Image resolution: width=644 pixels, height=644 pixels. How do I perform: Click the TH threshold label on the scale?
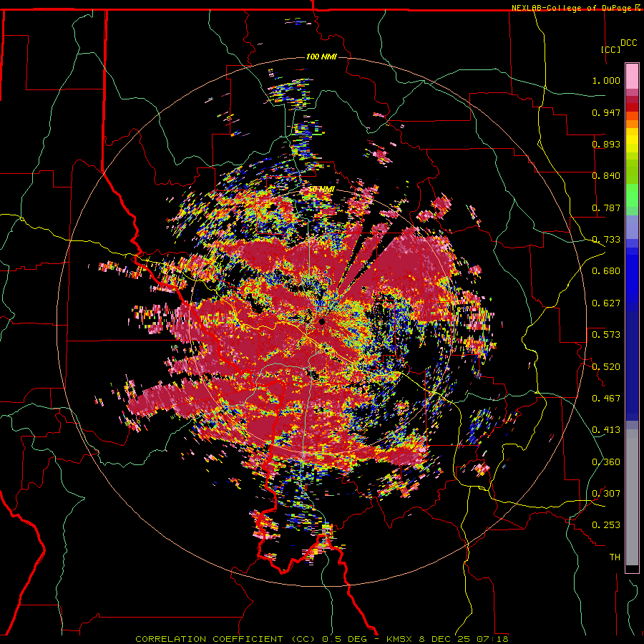(x=615, y=557)
